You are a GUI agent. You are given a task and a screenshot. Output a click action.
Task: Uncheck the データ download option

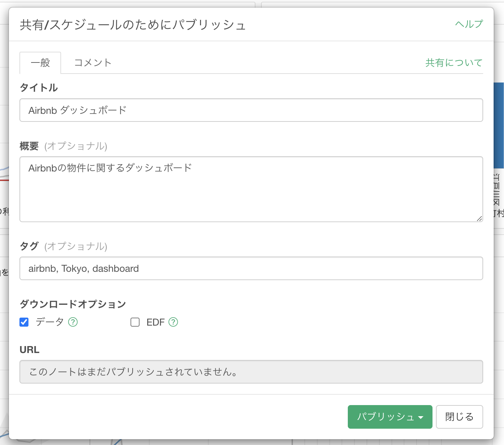[24, 322]
